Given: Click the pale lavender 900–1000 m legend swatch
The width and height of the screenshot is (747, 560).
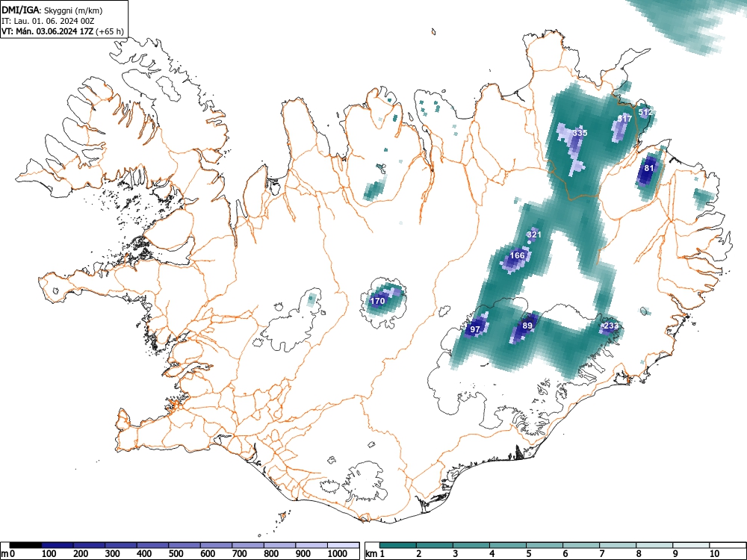Looking at the screenshot, I should point(311,545).
